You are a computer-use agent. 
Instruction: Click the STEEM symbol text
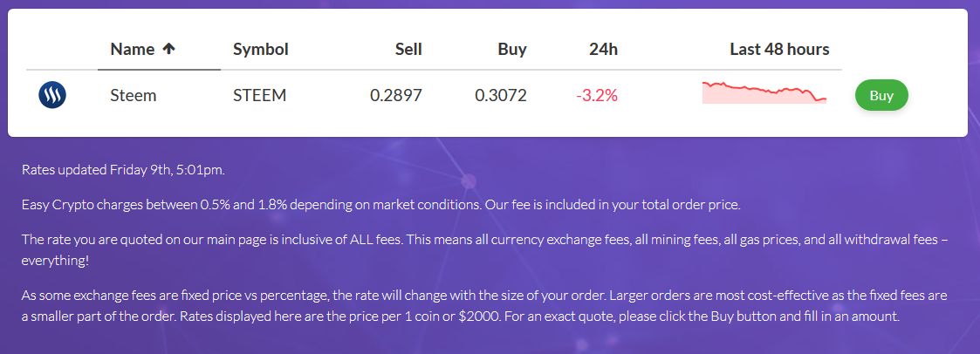(x=259, y=96)
